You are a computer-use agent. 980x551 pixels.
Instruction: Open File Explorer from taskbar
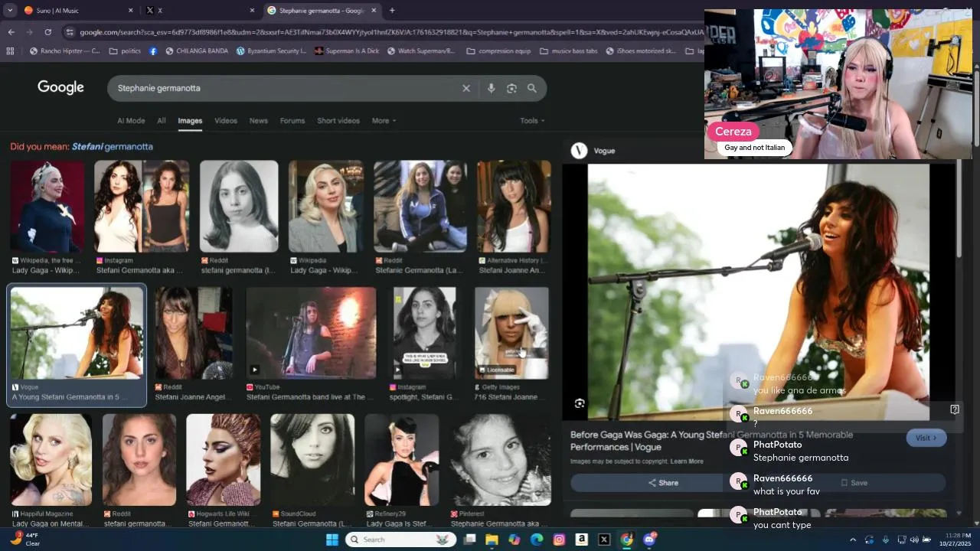(x=492, y=540)
